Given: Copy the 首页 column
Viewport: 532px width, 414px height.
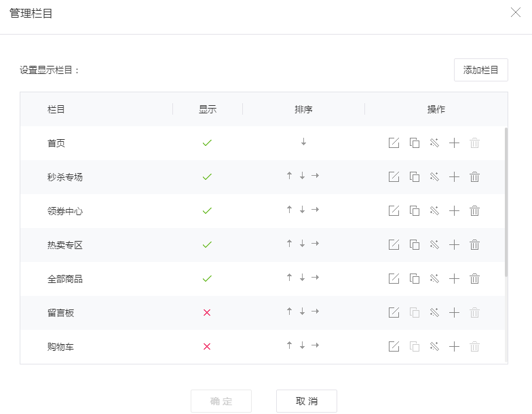Looking at the screenshot, I should click(414, 143).
